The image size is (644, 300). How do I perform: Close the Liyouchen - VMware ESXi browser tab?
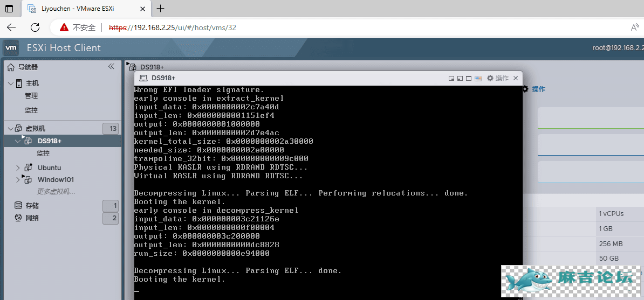(142, 8)
